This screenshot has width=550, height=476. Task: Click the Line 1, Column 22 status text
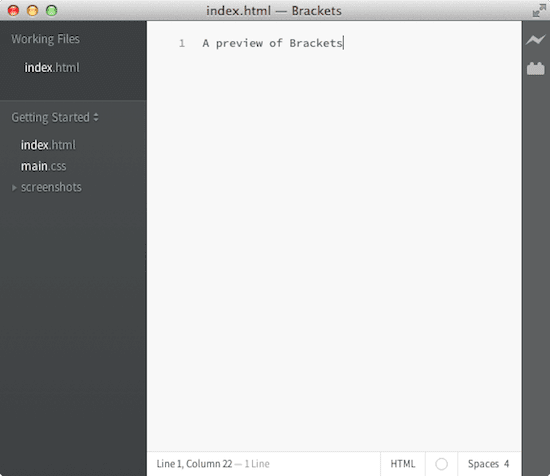point(194,464)
